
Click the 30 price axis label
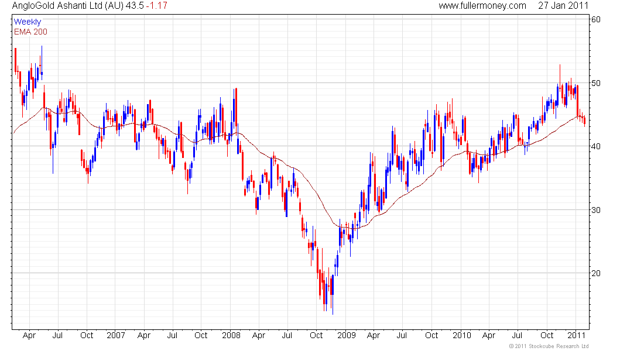[596, 210]
